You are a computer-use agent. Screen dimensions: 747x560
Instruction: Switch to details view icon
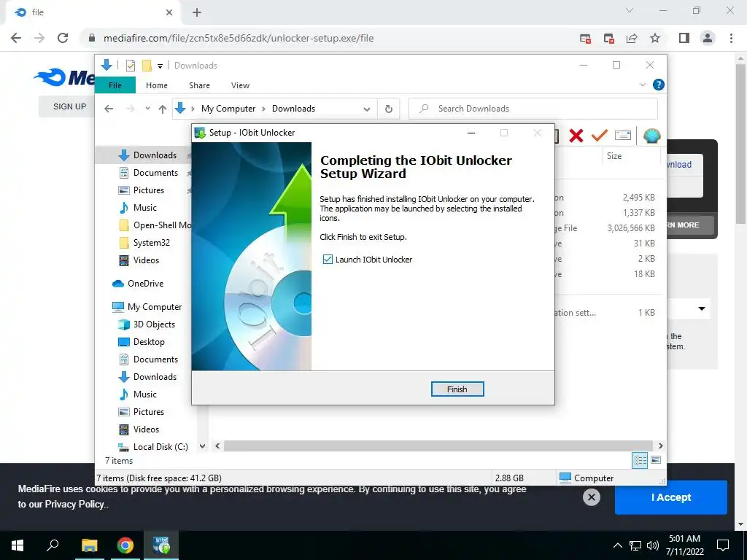coord(640,460)
